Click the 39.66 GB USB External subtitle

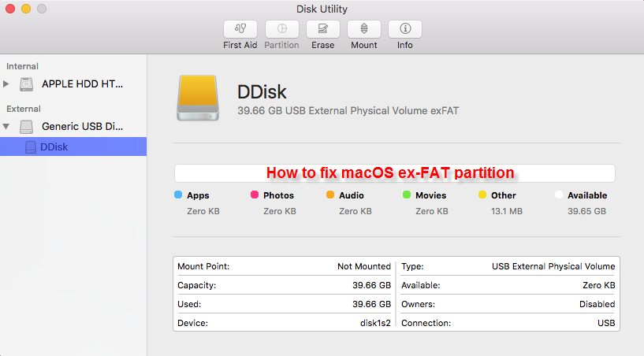click(x=348, y=111)
